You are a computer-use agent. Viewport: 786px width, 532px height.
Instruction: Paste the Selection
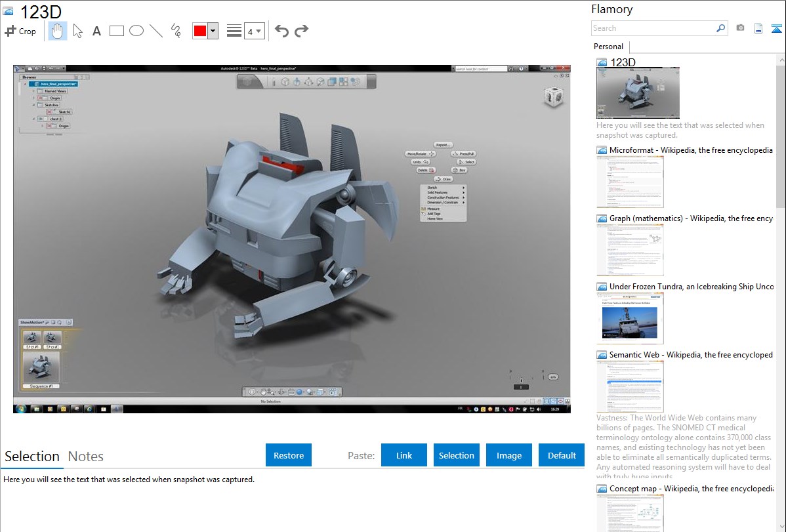[x=457, y=455]
